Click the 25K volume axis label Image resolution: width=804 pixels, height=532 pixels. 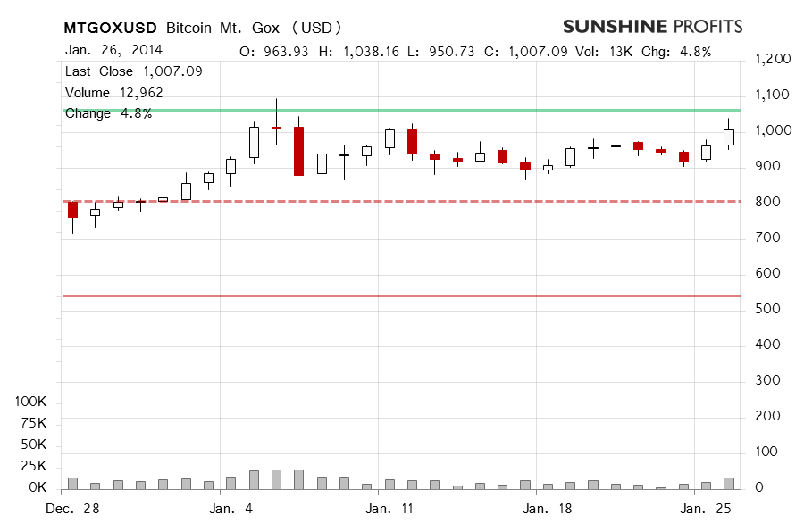[x=34, y=466]
